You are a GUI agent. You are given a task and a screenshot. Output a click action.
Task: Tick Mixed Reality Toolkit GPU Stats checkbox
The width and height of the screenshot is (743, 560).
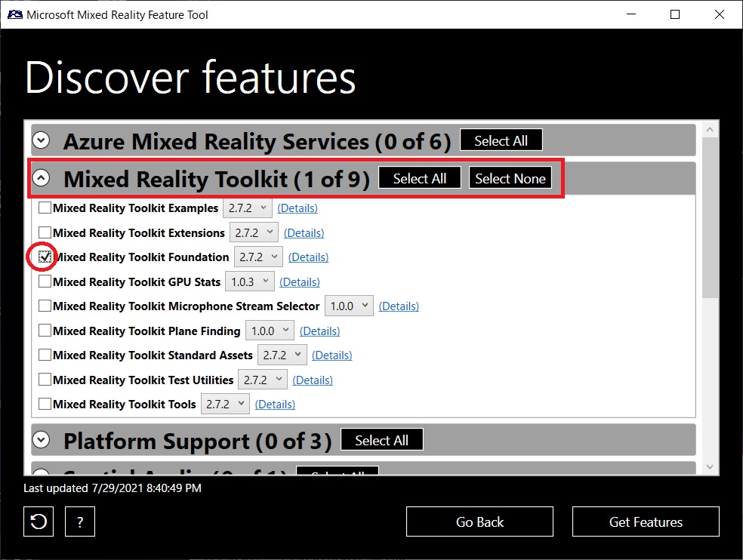pos(45,282)
